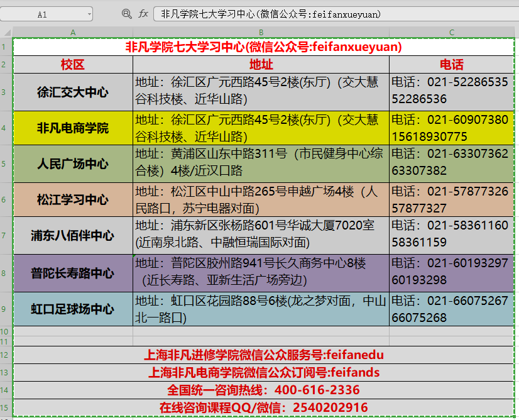Select row 1 header

6,47
